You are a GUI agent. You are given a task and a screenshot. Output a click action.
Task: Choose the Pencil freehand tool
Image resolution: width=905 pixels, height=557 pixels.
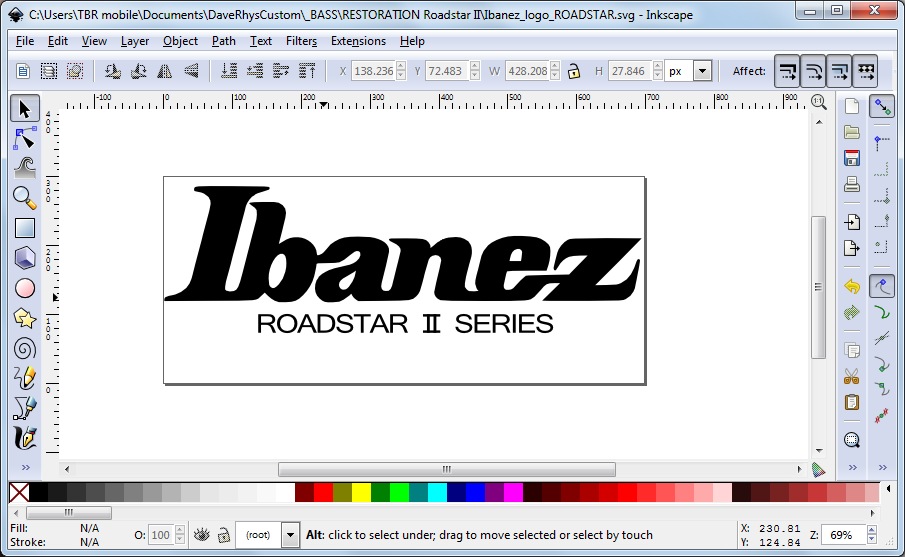[24, 379]
